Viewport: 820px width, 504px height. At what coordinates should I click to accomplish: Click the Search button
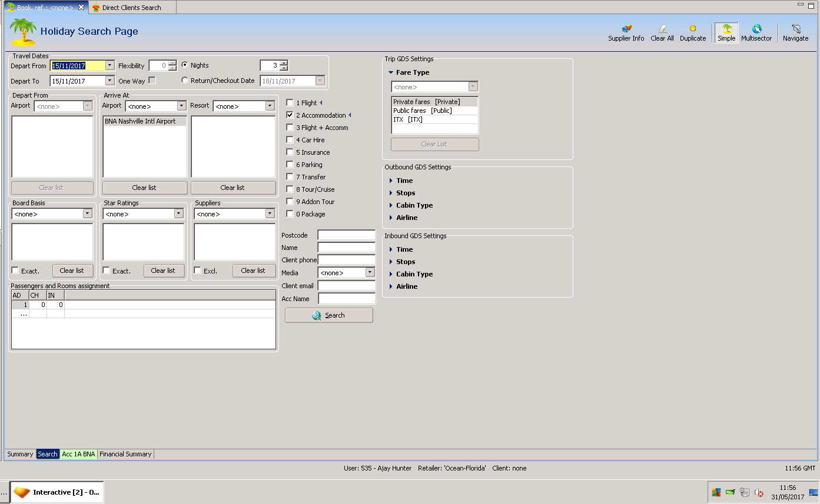(x=328, y=315)
